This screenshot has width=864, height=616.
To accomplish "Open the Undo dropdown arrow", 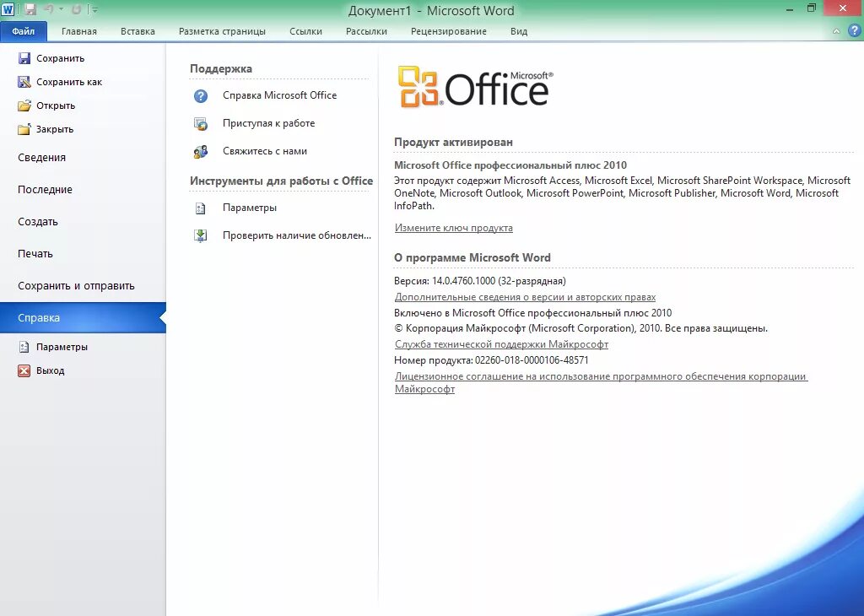I will 62,8.
